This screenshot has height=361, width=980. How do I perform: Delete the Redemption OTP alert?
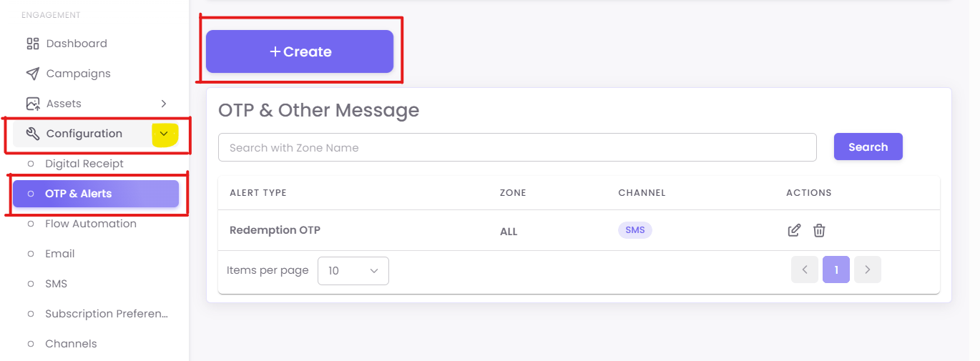point(819,230)
